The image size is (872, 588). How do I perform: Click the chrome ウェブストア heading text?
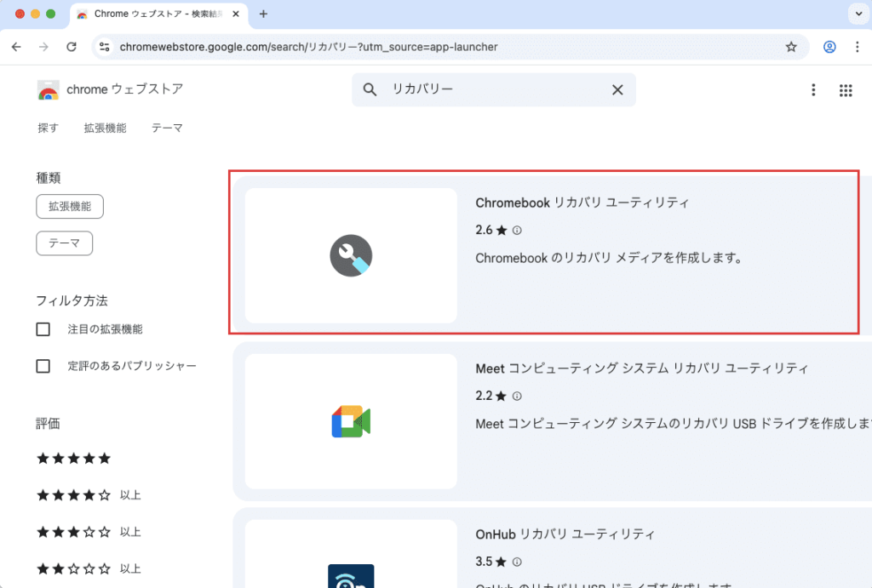coord(124,89)
